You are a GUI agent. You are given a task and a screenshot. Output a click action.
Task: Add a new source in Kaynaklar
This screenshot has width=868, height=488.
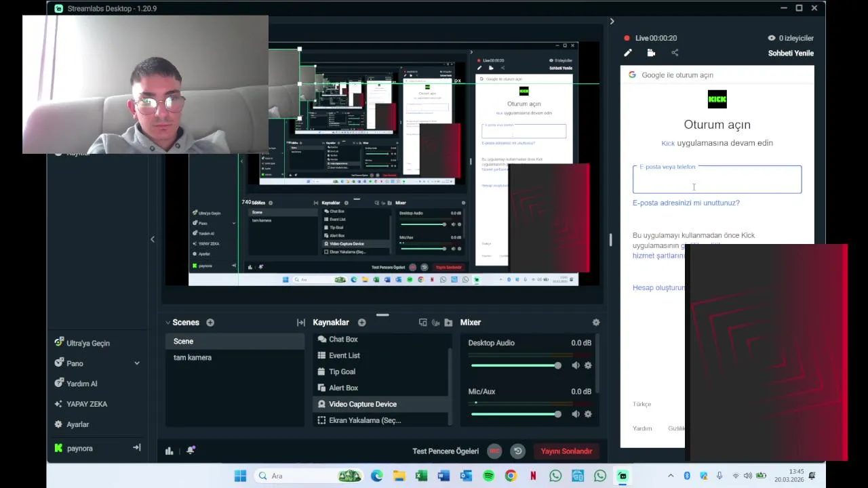pos(361,323)
